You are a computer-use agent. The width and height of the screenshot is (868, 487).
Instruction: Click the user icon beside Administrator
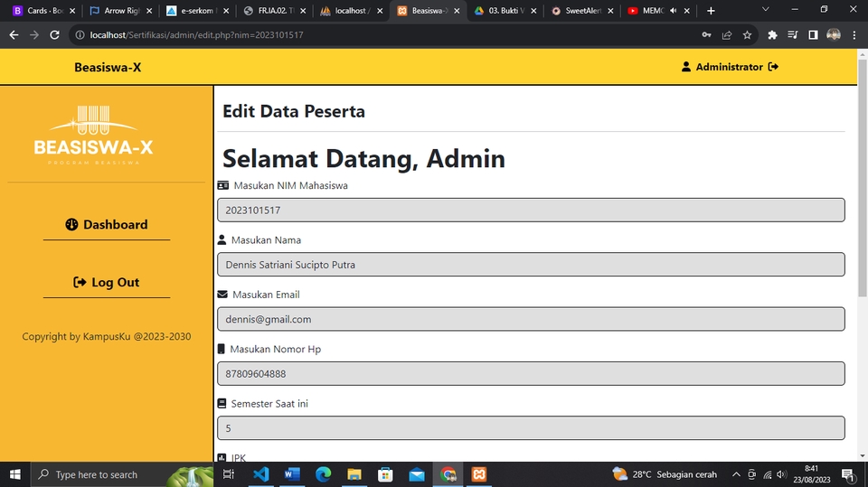tap(686, 67)
